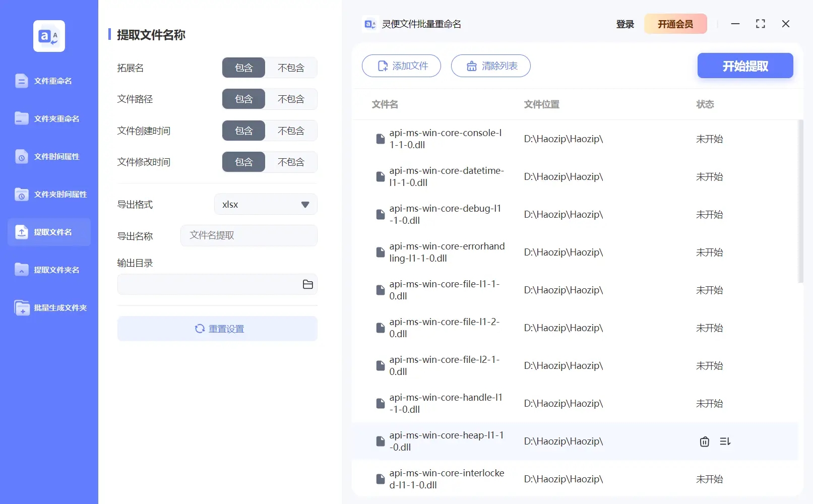Open 开通会员 membership page
813x504 pixels.
[x=675, y=24]
